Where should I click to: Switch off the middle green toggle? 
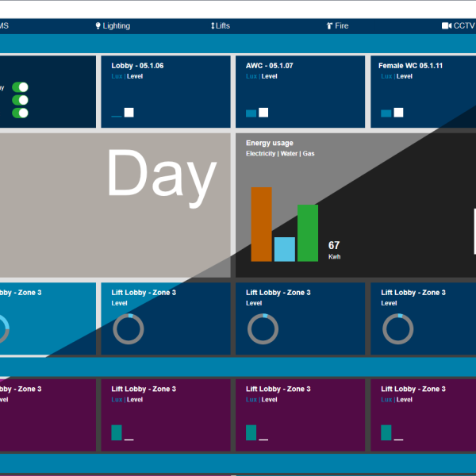20,100
